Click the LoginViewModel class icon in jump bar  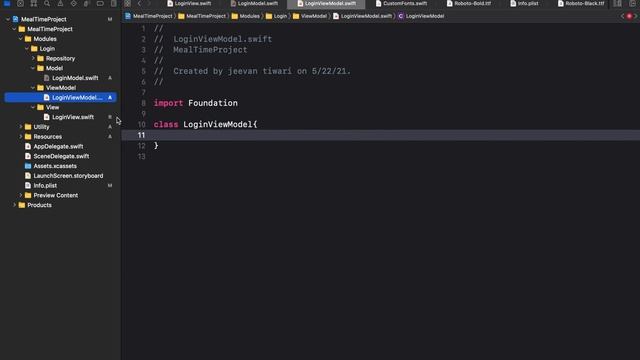point(401,16)
